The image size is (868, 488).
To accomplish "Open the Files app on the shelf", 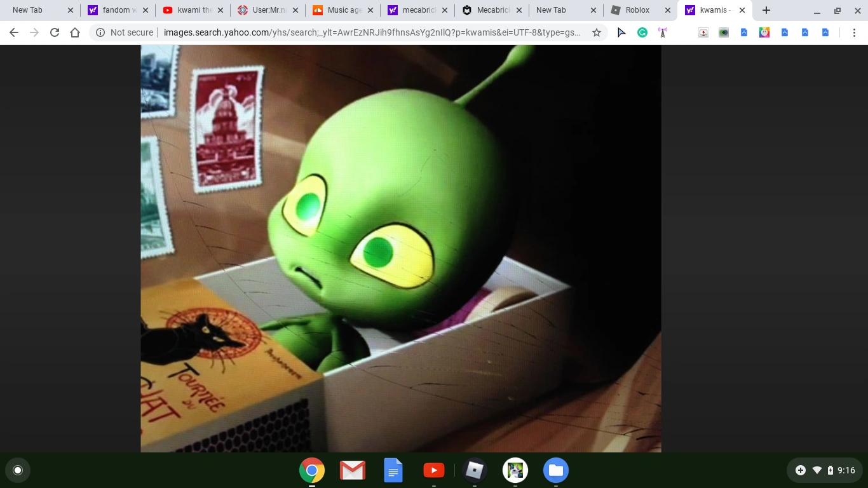I will [x=555, y=470].
